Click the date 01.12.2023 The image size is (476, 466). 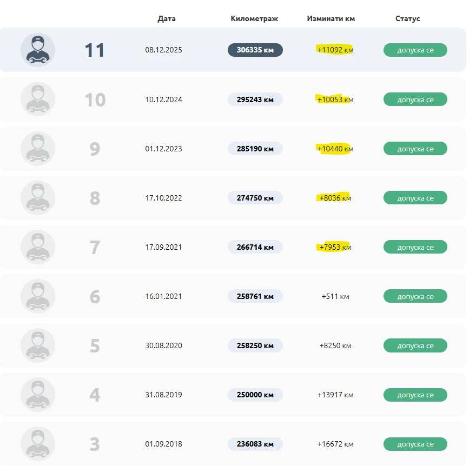[163, 149]
